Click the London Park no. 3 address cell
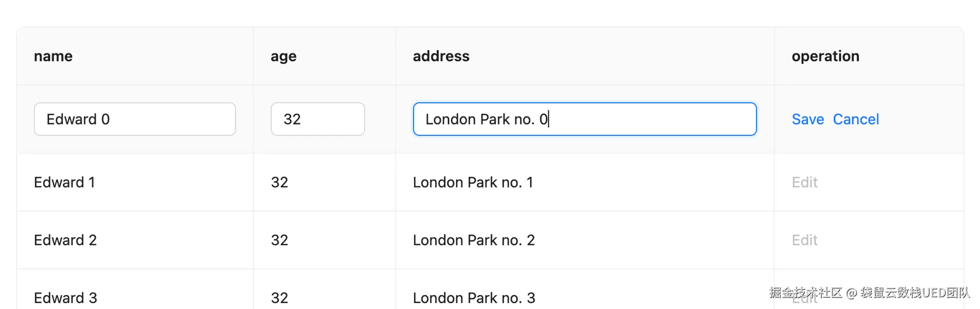 tap(473, 298)
